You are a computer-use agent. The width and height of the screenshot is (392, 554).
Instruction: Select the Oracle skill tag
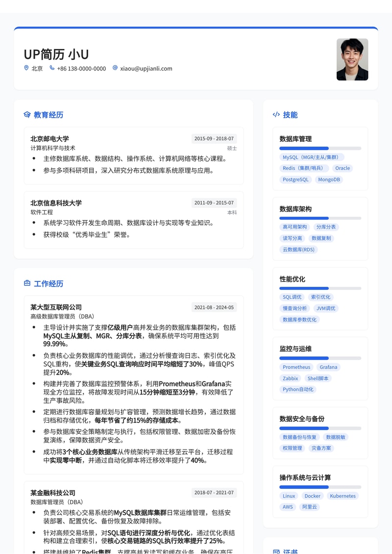pos(343,168)
